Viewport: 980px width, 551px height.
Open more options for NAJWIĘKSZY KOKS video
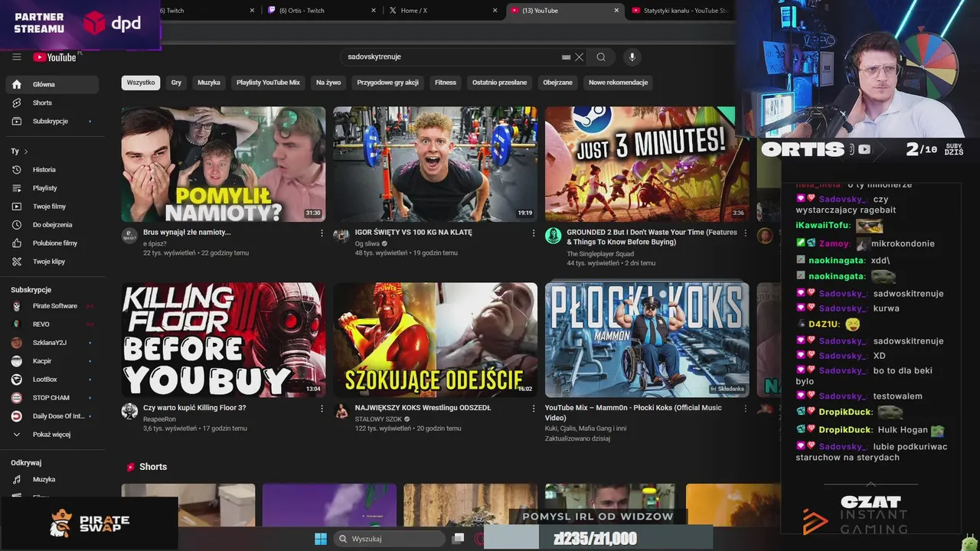534,409
